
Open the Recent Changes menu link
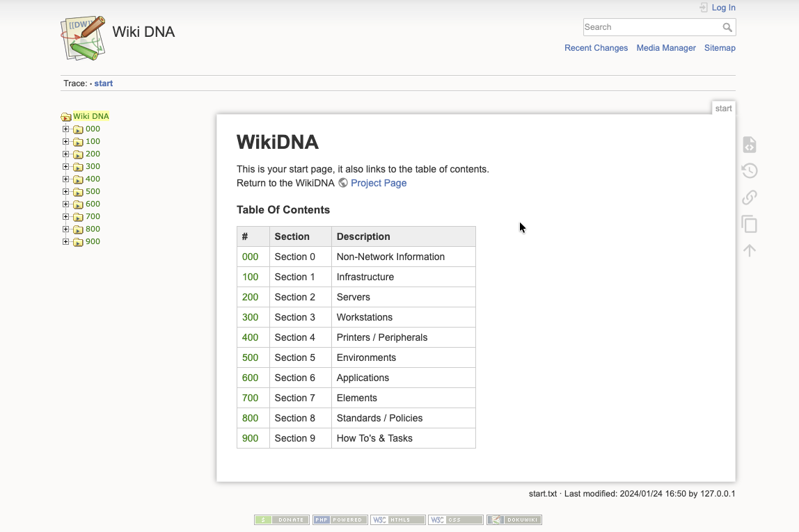coord(596,48)
